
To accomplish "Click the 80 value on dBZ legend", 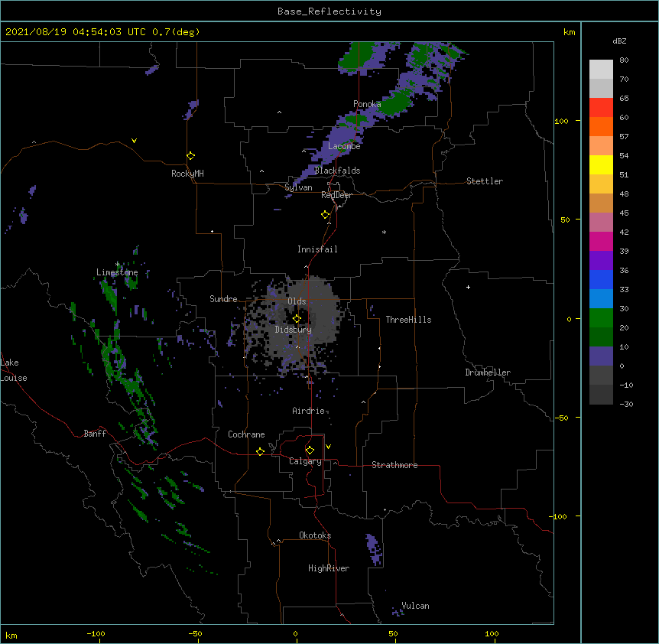I will point(624,60).
